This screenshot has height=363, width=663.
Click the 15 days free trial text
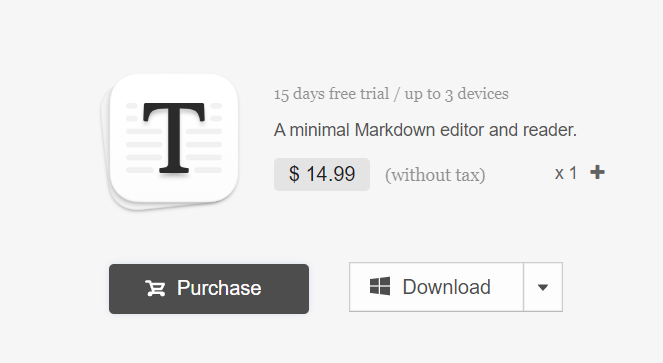tap(331, 94)
